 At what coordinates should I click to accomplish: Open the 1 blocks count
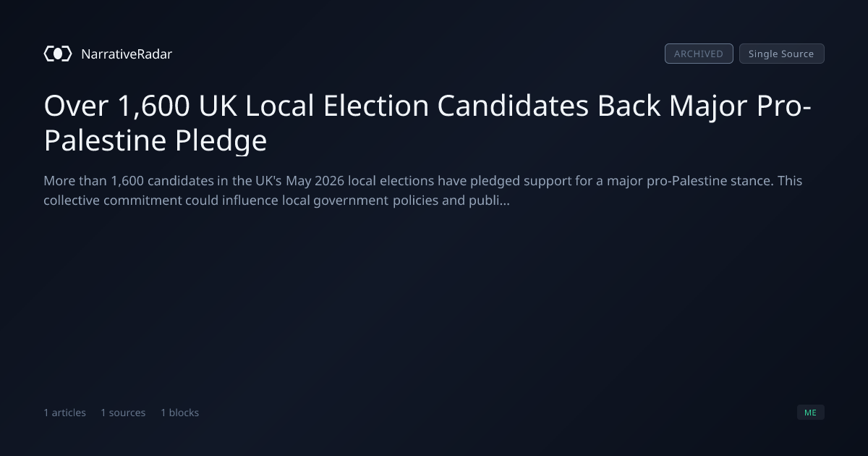coord(179,413)
